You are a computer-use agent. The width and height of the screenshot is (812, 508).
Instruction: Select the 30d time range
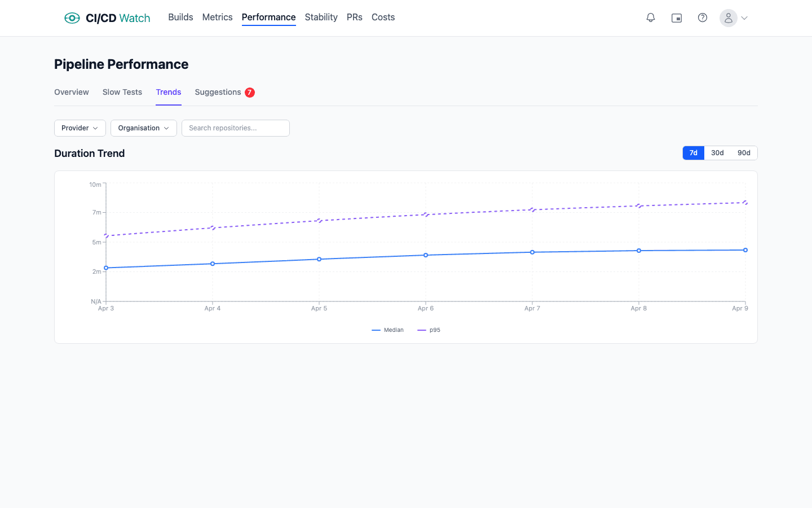pyautogui.click(x=717, y=152)
